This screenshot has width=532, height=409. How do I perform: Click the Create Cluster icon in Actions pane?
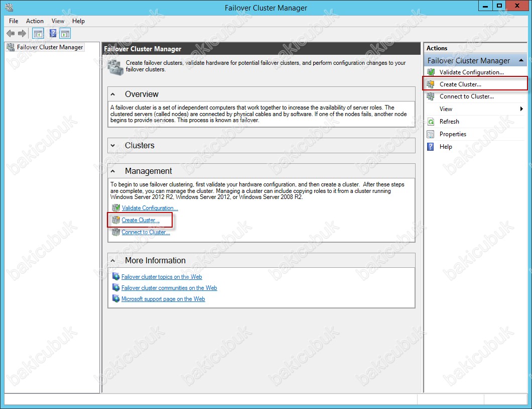point(431,84)
